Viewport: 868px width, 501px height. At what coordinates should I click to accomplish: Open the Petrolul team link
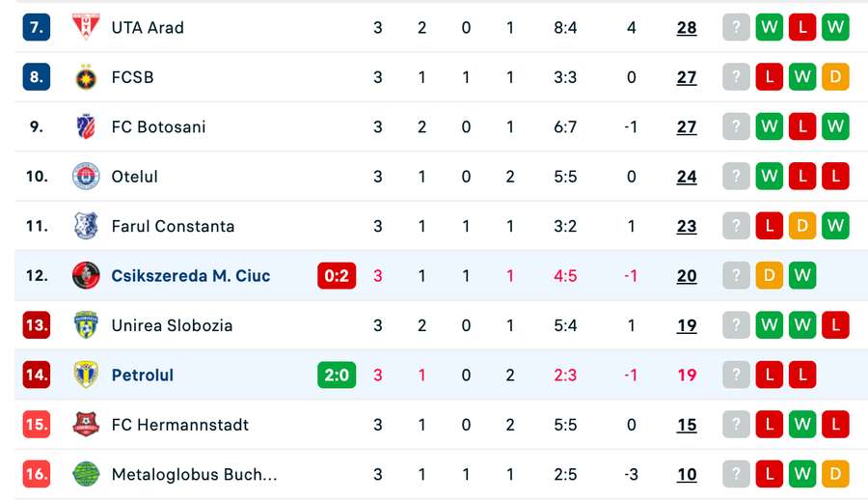(x=143, y=375)
